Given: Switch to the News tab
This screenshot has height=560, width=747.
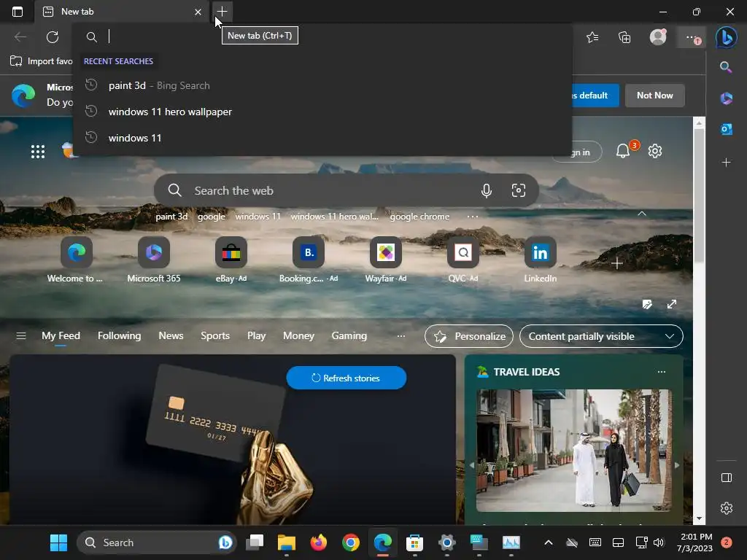Looking at the screenshot, I should click(x=171, y=335).
